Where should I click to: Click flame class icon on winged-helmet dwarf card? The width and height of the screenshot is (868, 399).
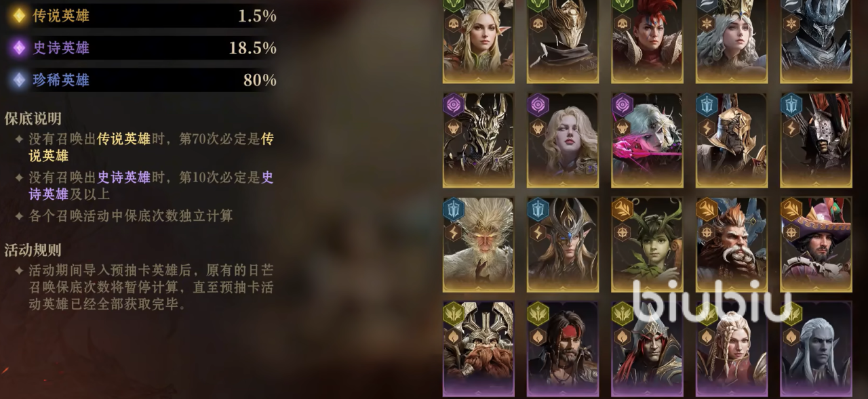(x=454, y=337)
